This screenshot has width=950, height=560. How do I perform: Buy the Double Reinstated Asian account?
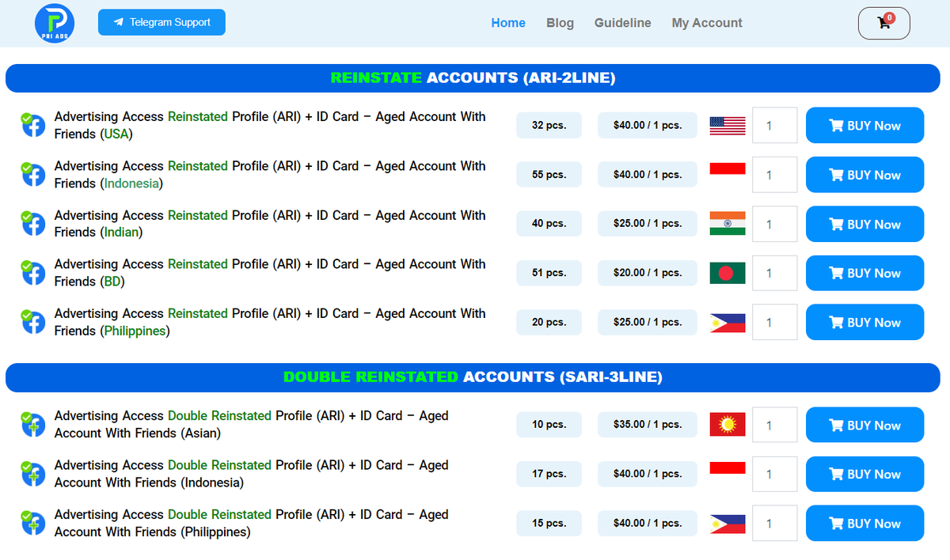(x=864, y=425)
